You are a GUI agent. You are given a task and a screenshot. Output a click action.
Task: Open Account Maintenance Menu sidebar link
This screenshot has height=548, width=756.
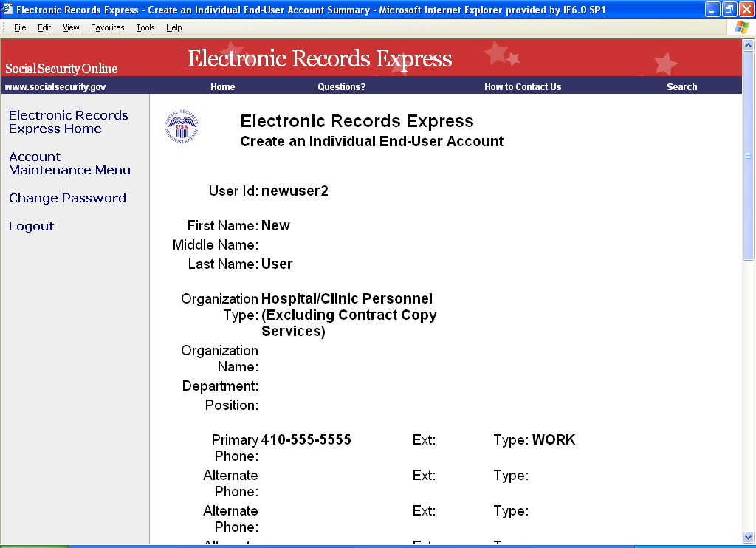coord(69,163)
